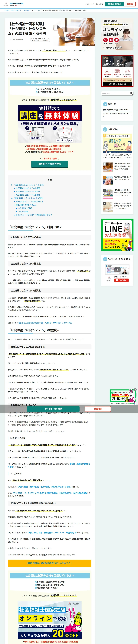Click the mail consultation icon
The height and width of the screenshot is (644, 138).
click(x=117, y=40)
